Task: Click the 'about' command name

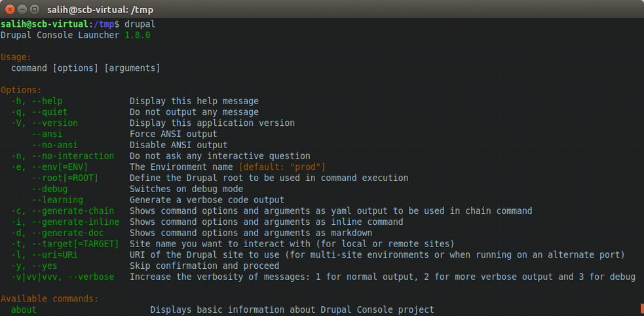Action: 24,310
